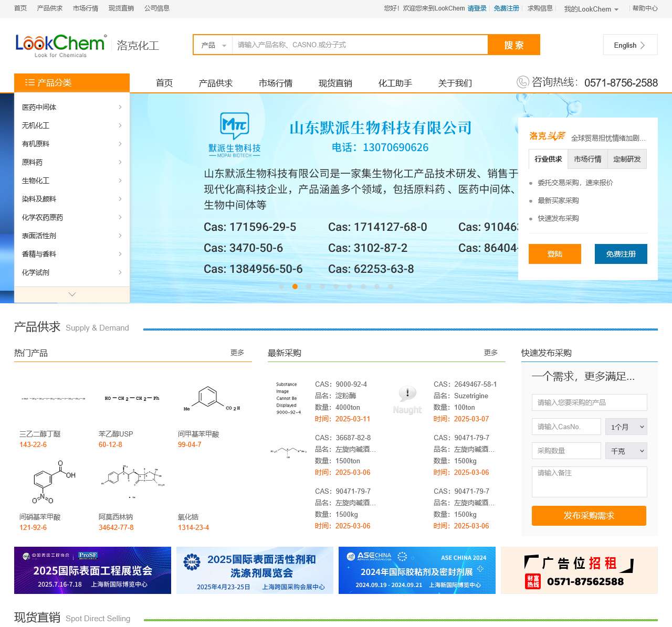The width and height of the screenshot is (672, 627).
Task: Expand the 化学农药原药 category
Action: (x=72, y=217)
